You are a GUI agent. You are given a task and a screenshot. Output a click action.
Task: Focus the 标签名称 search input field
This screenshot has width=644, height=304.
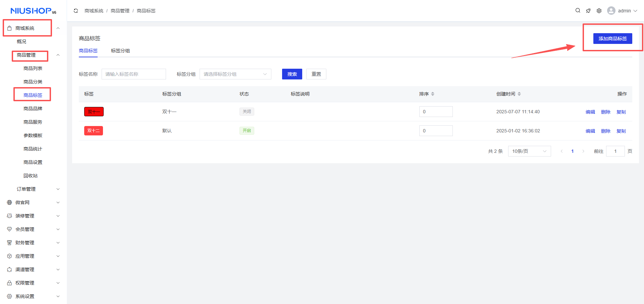pyautogui.click(x=133, y=74)
